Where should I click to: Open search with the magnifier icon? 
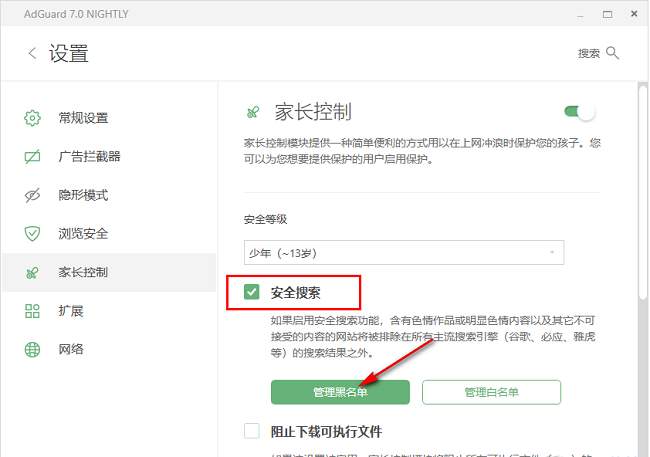[x=612, y=53]
